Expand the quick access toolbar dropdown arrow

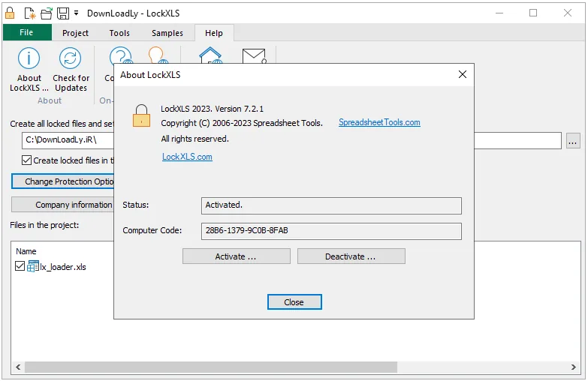[x=76, y=13]
